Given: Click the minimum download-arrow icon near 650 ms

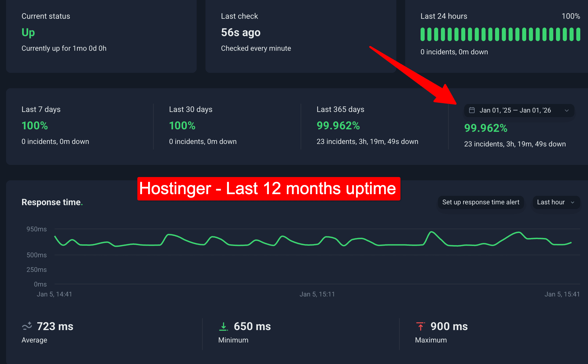Looking at the screenshot, I should pyautogui.click(x=224, y=326).
